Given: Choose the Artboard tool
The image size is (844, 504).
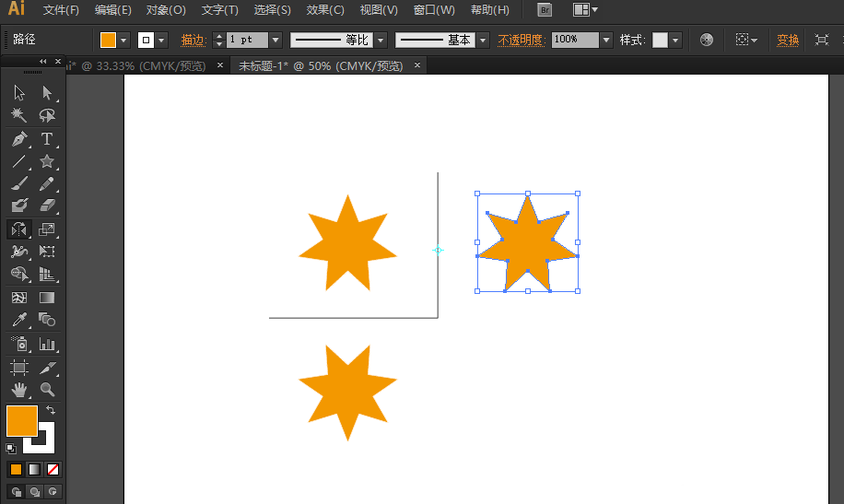Looking at the screenshot, I should [19, 368].
